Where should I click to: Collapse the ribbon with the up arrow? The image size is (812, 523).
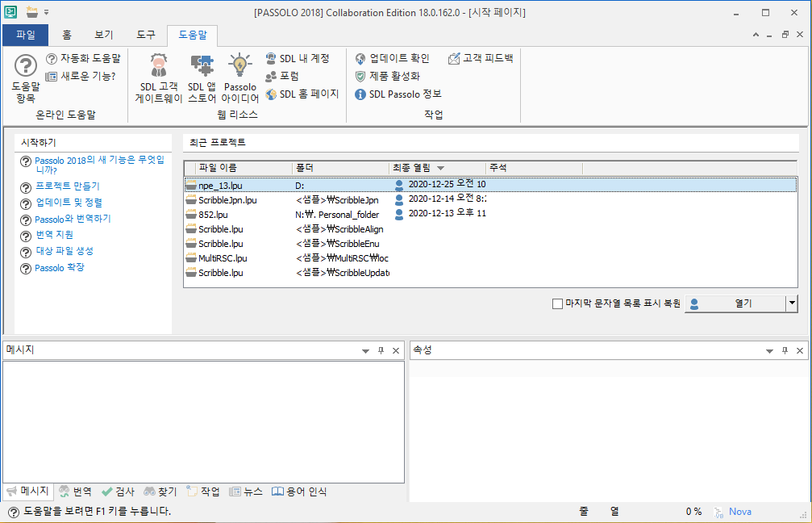click(756, 35)
